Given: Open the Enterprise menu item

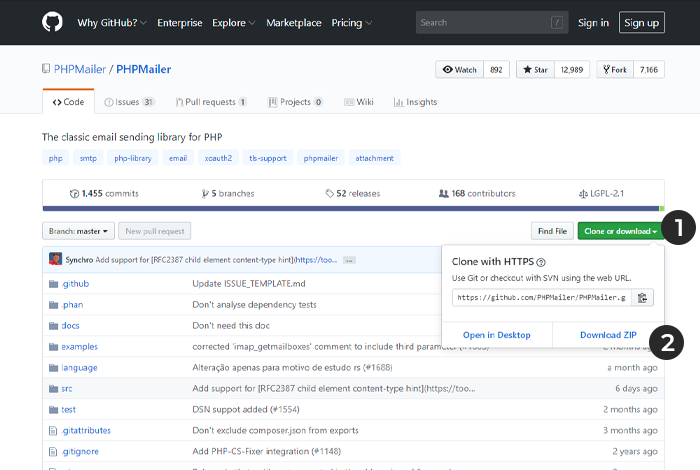Looking at the screenshot, I should coord(179,23).
